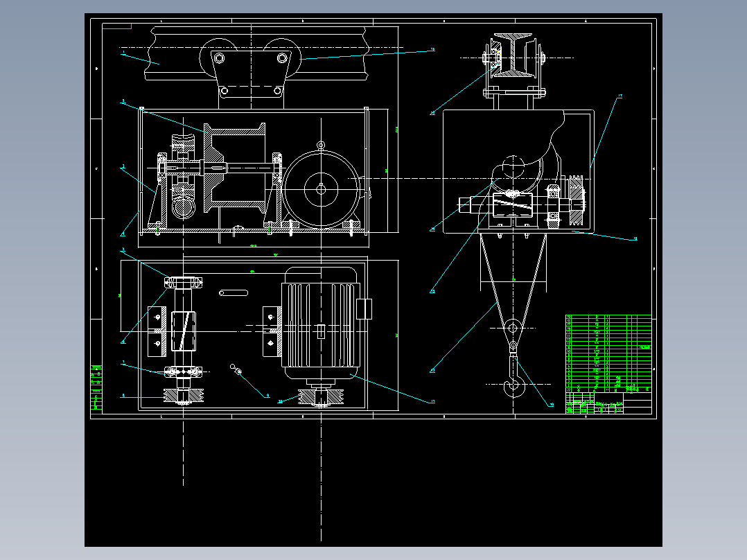Select the oblong slot in the base plate
Viewport: 747px width, 560px height.
[234, 292]
